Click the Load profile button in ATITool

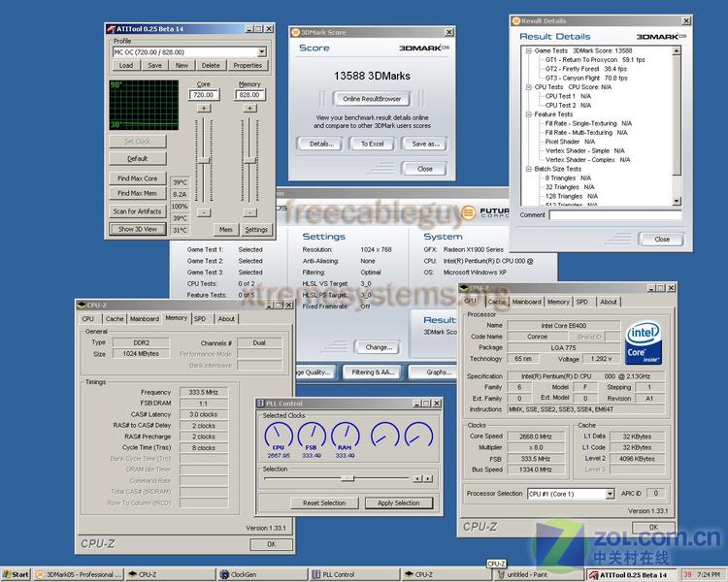click(126, 65)
